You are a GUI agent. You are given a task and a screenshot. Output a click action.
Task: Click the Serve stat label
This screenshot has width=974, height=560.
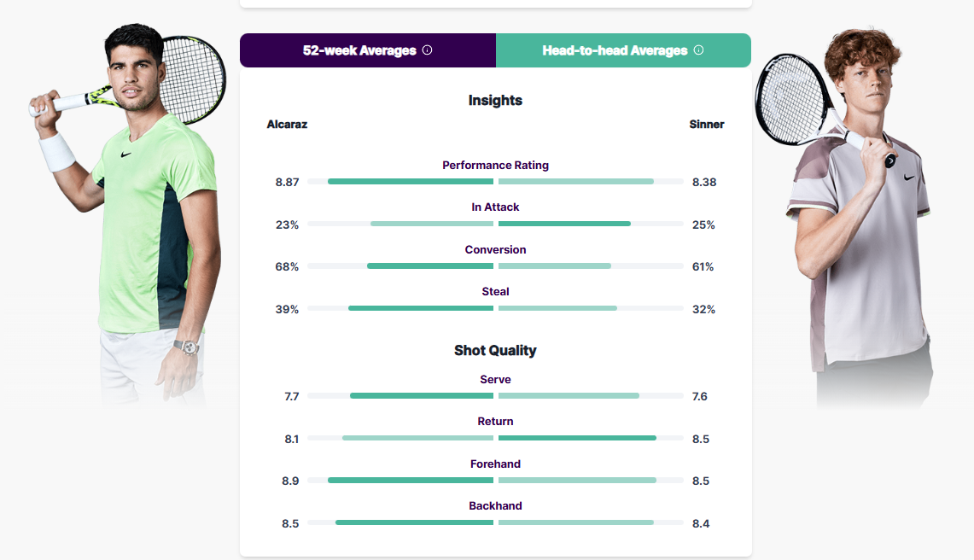click(495, 380)
